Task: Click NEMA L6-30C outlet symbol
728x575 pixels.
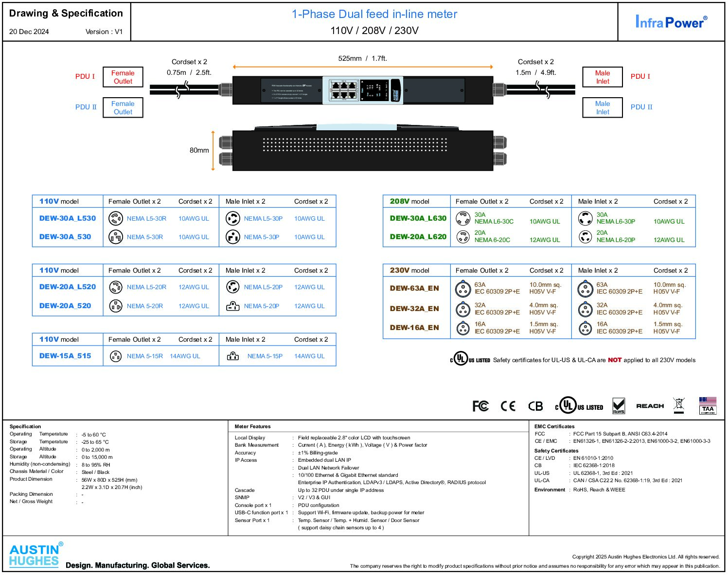Action: pos(463,218)
